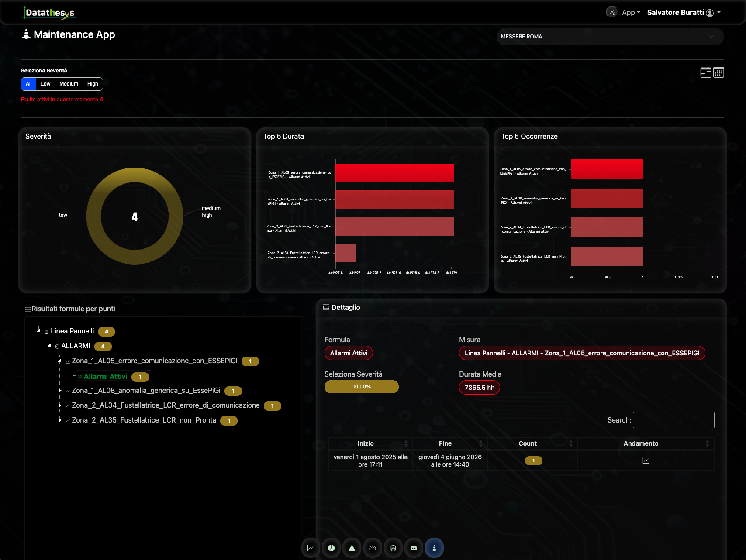This screenshot has width=746, height=560.
Task: Click the Datathesys logo
Action: click(x=49, y=13)
